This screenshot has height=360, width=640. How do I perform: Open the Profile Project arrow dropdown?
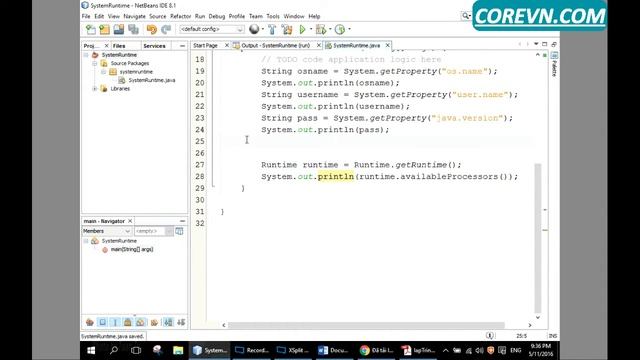[349, 29]
